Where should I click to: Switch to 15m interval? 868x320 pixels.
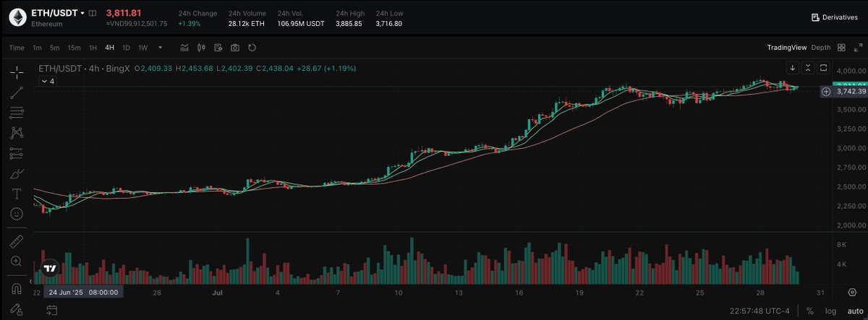click(74, 48)
